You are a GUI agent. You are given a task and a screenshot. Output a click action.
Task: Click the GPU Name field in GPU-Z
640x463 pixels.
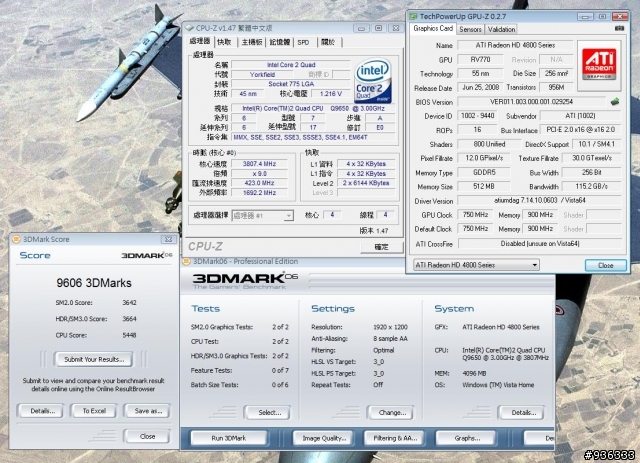click(515, 45)
